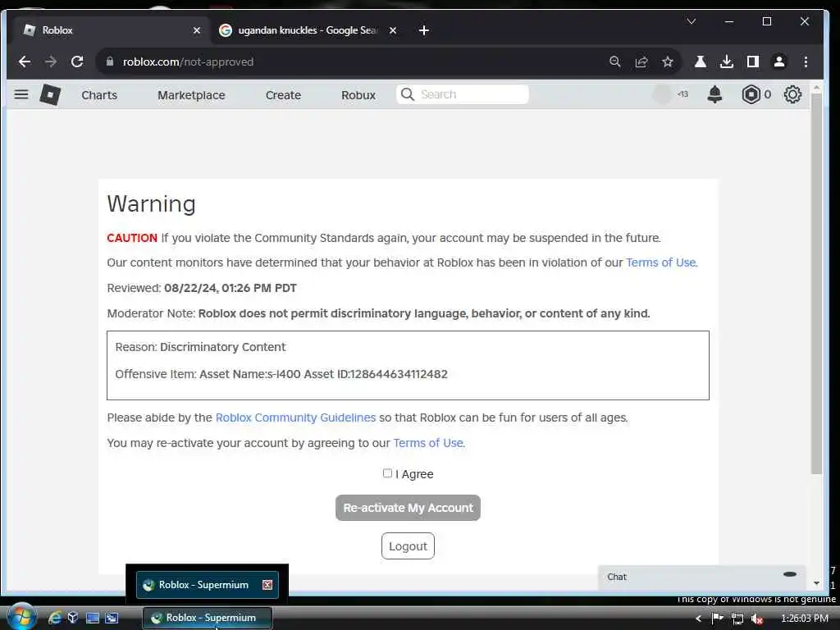Launch Internet Explorer from quick launch
Viewport: 840px width, 630px height.
click(54, 618)
